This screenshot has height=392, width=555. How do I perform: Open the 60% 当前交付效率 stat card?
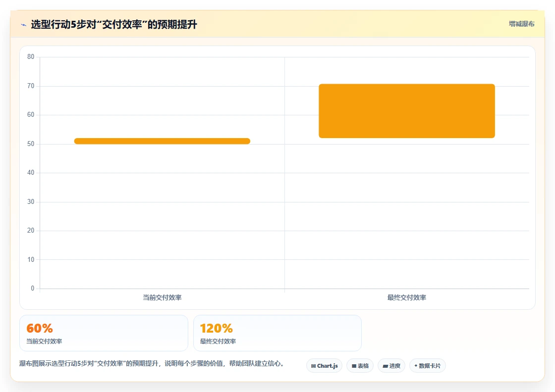(x=104, y=333)
